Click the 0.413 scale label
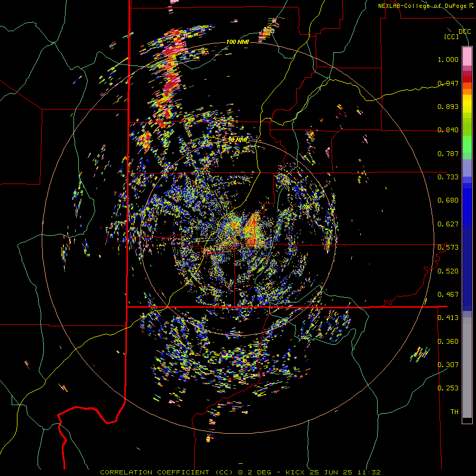The width and height of the screenshot is (476, 476). (x=448, y=318)
